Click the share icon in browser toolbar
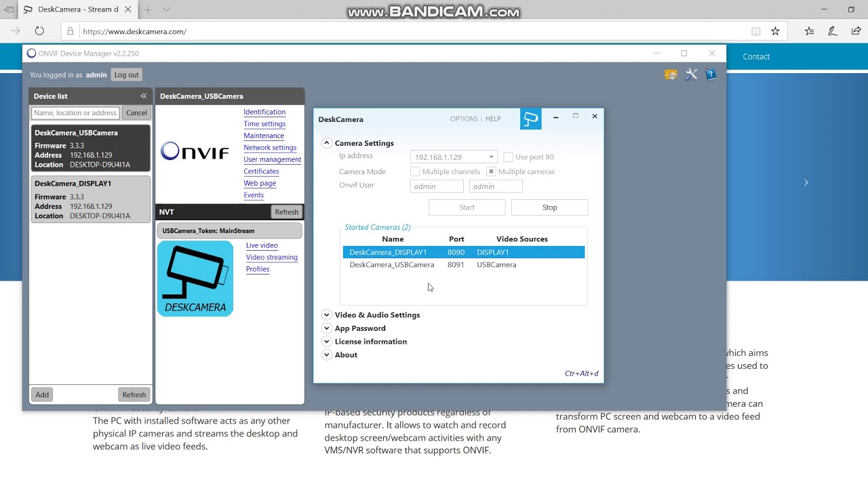868x488 pixels. [x=856, y=31]
